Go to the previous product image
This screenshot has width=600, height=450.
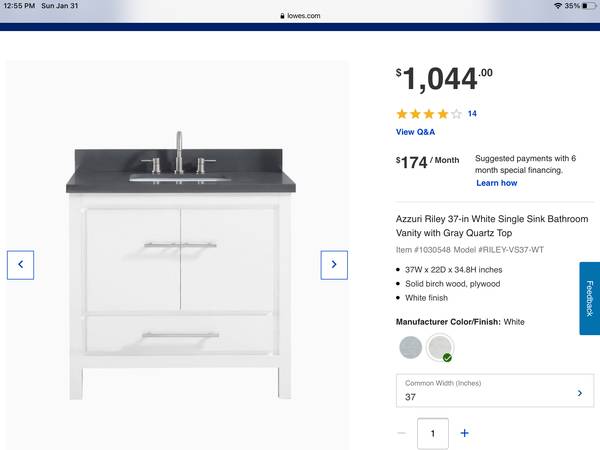20,265
